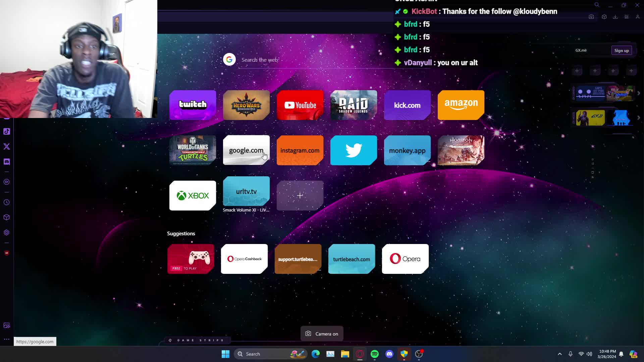Open the notifications bell in taskbar
The height and width of the screenshot is (362, 644).
621,354
